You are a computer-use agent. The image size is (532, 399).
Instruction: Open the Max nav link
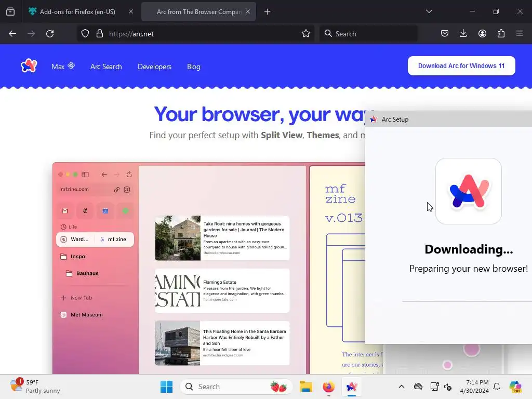(x=63, y=66)
